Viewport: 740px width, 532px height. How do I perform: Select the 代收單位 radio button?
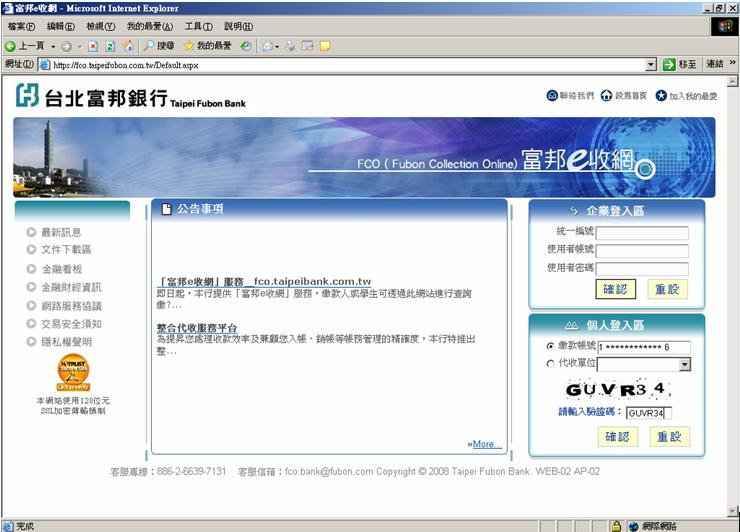pyautogui.click(x=550, y=364)
